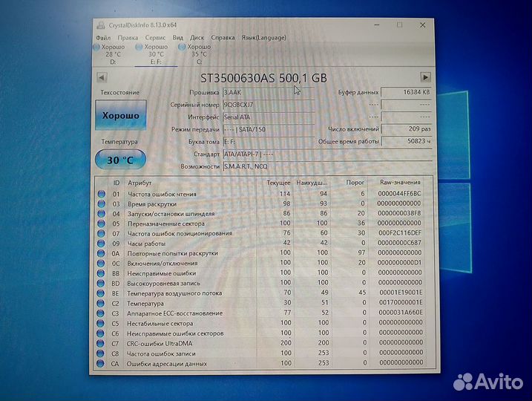
Task: Click the 30 °C temperature button
Action: coord(120,160)
